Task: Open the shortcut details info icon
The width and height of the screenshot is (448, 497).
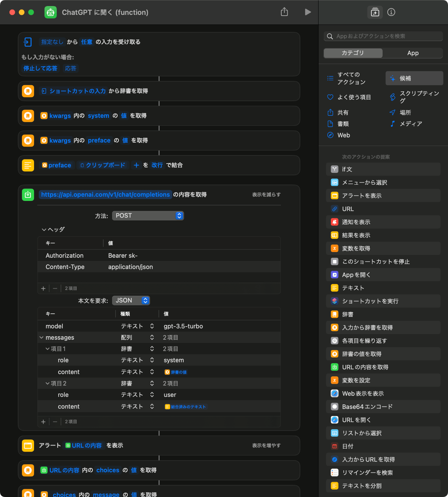Action: click(x=391, y=12)
